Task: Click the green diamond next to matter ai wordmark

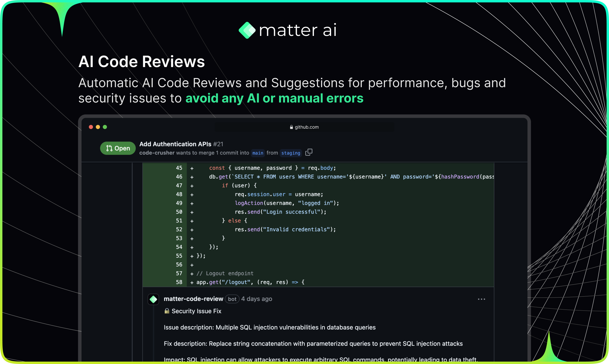Action: point(247,30)
